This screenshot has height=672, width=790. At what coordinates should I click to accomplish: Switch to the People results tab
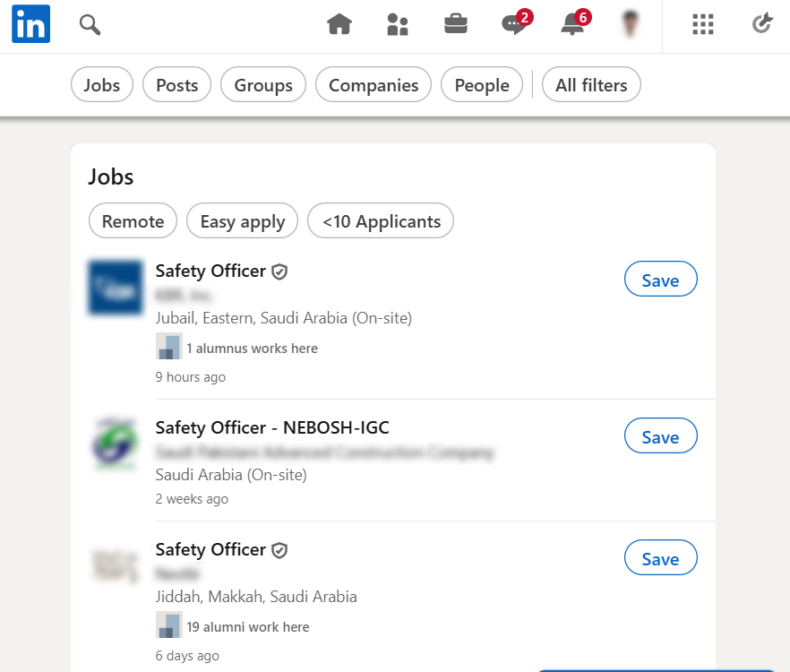click(x=482, y=85)
